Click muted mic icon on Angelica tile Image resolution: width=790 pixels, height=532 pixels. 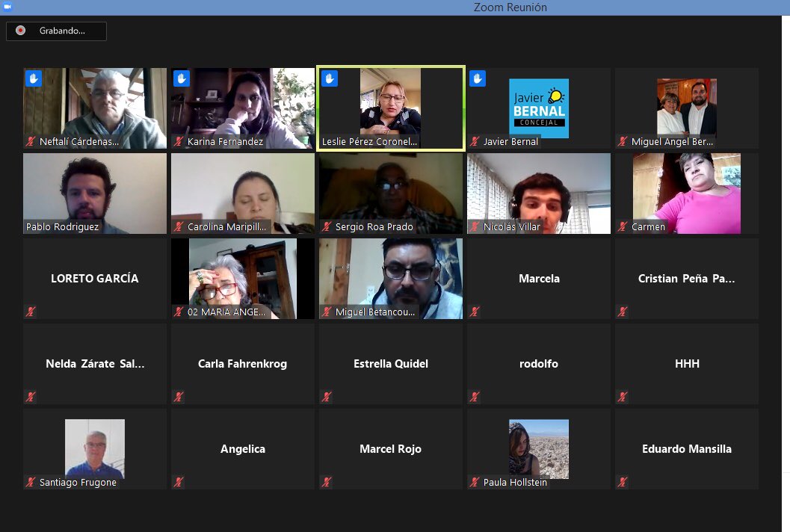(x=179, y=482)
